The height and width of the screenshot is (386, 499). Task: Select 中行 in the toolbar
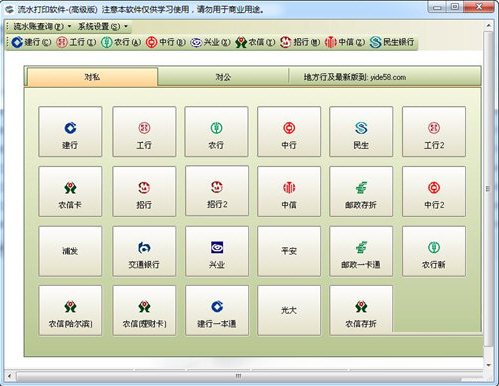click(x=166, y=42)
